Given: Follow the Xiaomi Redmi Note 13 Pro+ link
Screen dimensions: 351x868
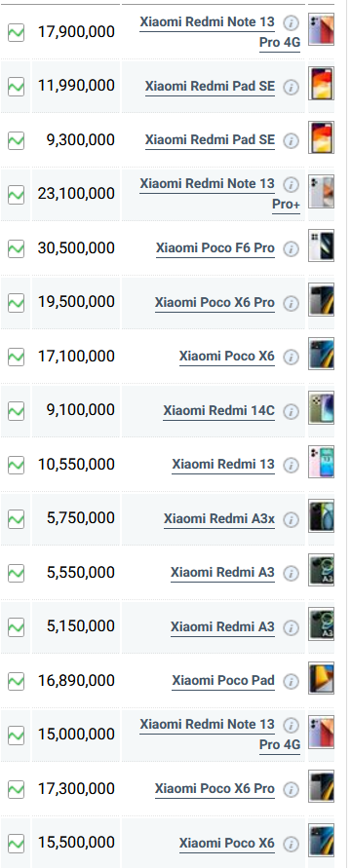Looking at the screenshot, I should [x=219, y=194].
